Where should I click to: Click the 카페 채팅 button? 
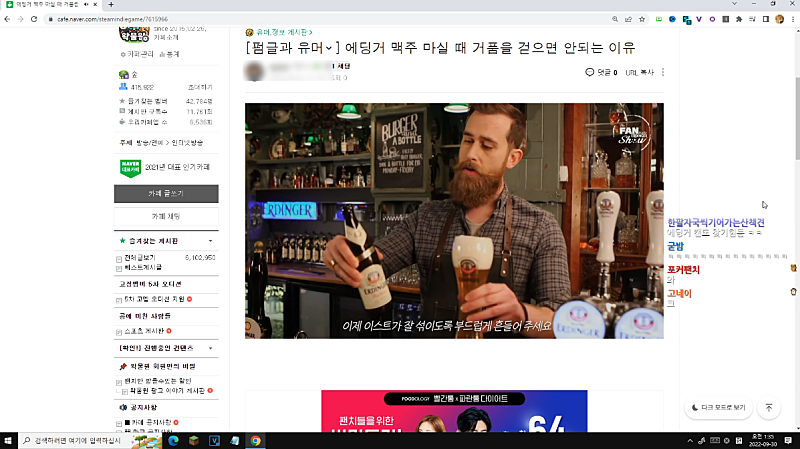tap(166, 216)
